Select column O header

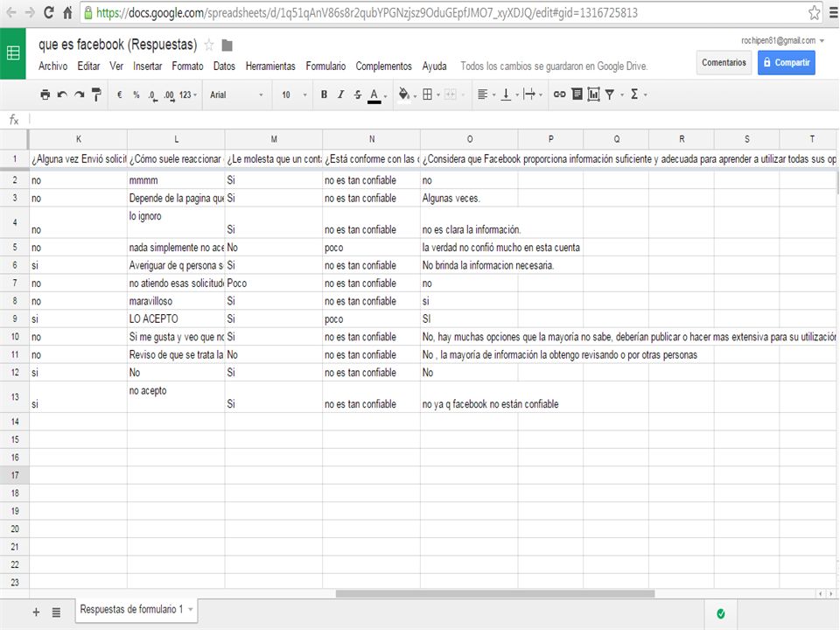point(469,139)
